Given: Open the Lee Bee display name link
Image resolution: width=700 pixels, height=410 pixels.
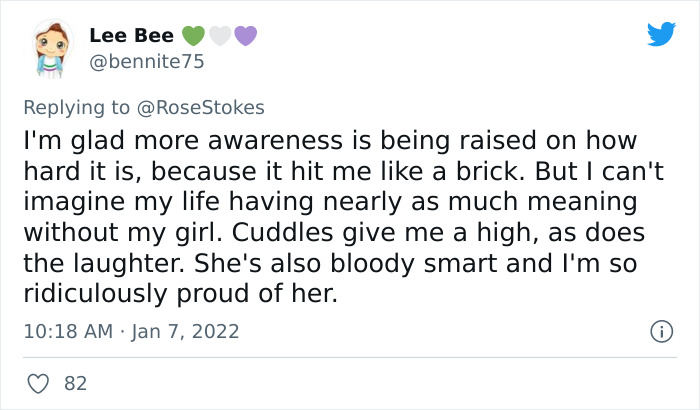Looking at the screenshot, I should [131, 36].
